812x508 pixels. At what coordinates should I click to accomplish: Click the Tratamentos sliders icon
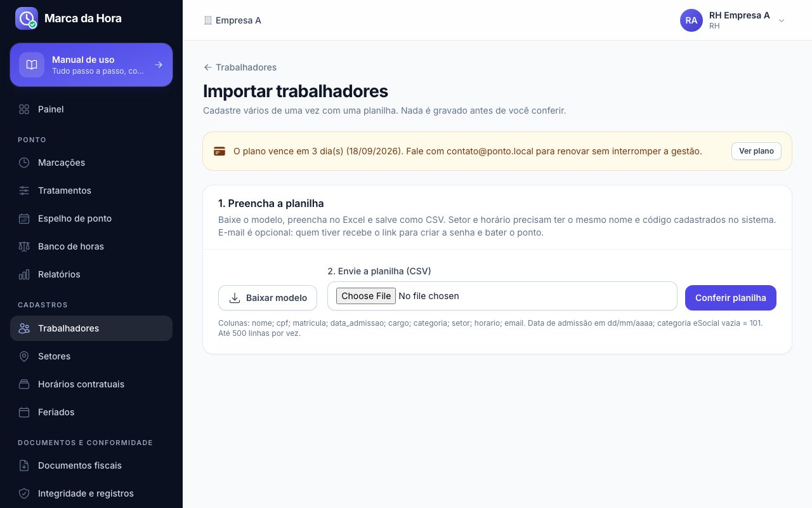[24, 190]
